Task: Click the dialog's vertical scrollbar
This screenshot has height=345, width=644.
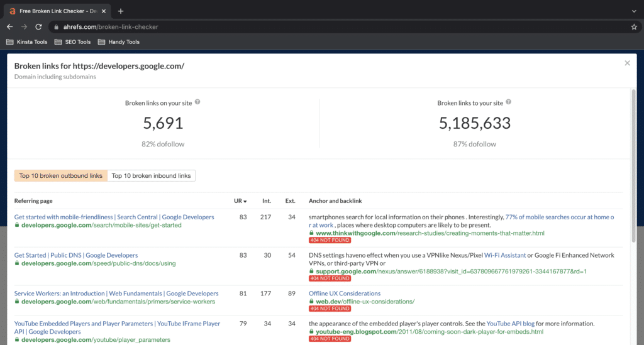Action: click(633, 163)
